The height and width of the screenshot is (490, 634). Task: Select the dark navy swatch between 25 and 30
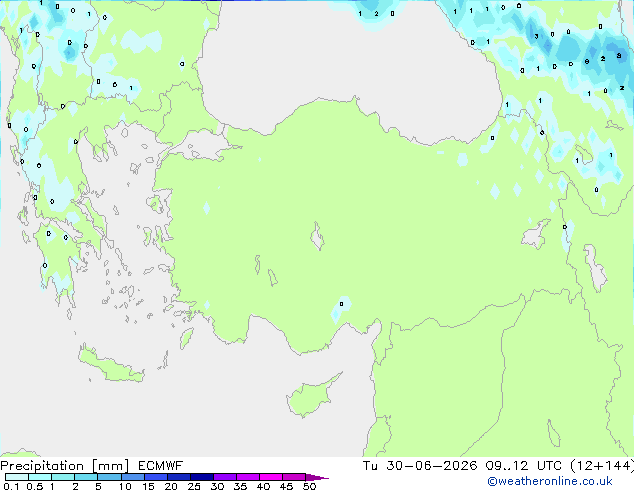click(x=202, y=477)
